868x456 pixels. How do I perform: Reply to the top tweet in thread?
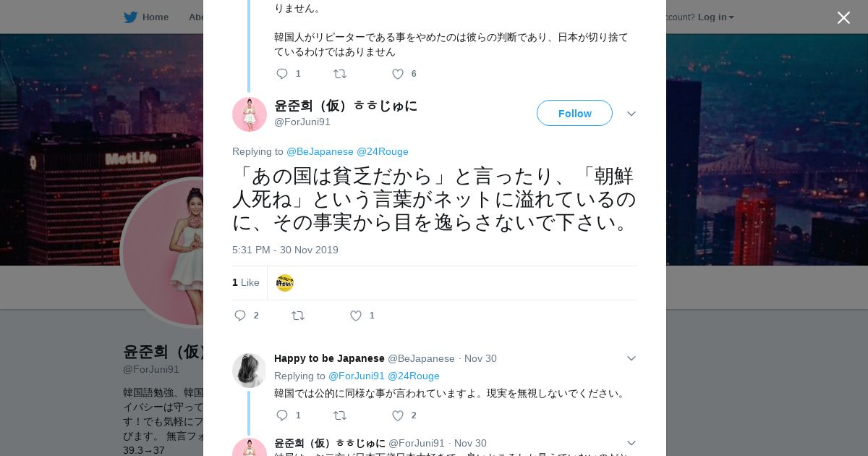pos(282,74)
